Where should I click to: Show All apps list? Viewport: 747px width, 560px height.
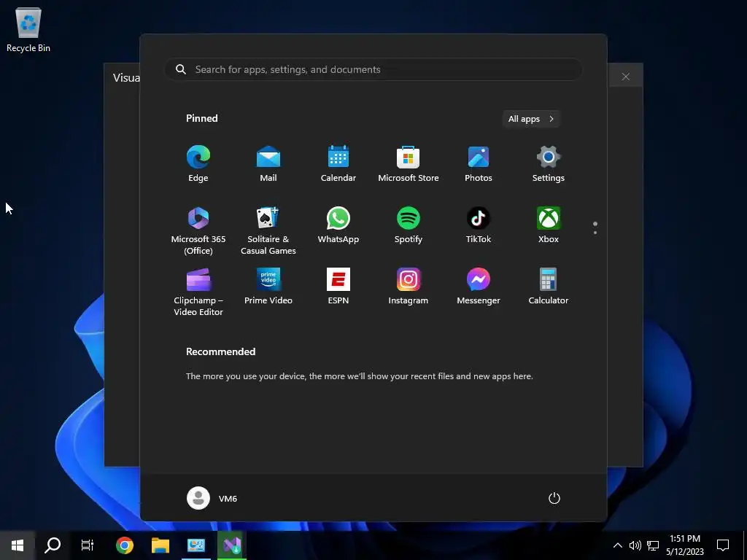531,119
